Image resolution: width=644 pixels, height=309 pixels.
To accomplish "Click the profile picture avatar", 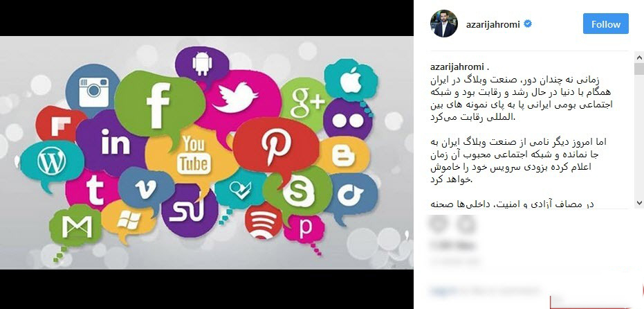I will tap(444, 24).
